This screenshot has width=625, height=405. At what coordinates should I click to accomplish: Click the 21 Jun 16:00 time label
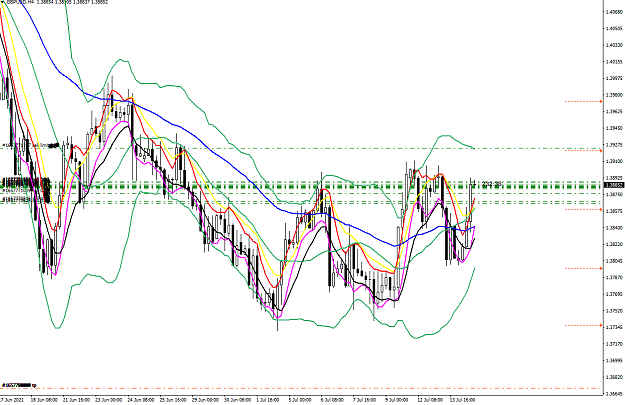coord(76,400)
